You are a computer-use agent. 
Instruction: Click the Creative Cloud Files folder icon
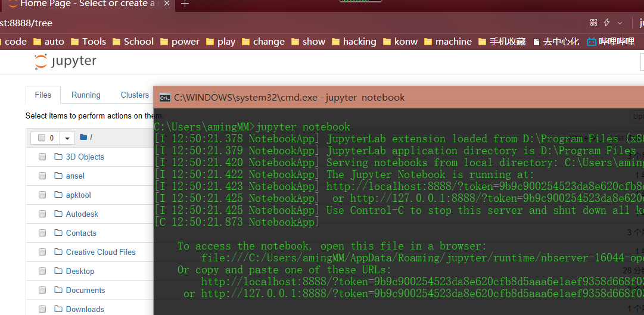pyautogui.click(x=58, y=252)
